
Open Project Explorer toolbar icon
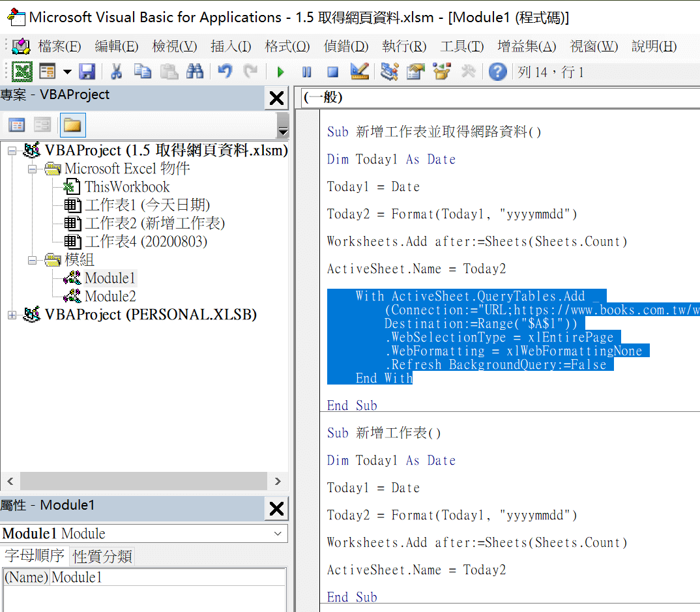coord(389,72)
